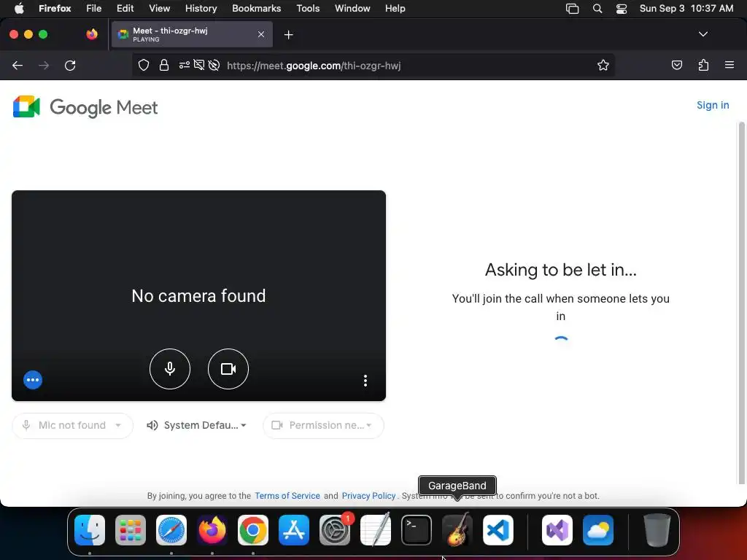Open the File menu
Screen dimensions: 747x560
click(93, 9)
